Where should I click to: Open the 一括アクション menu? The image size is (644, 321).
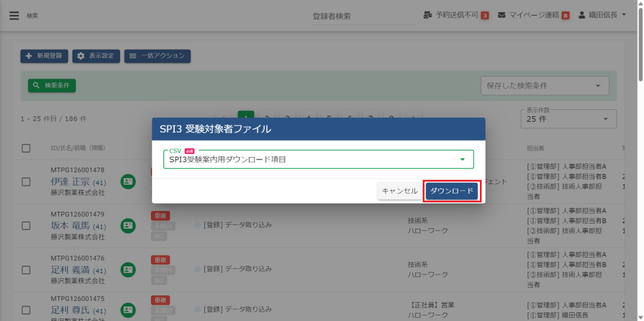click(157, 56)
